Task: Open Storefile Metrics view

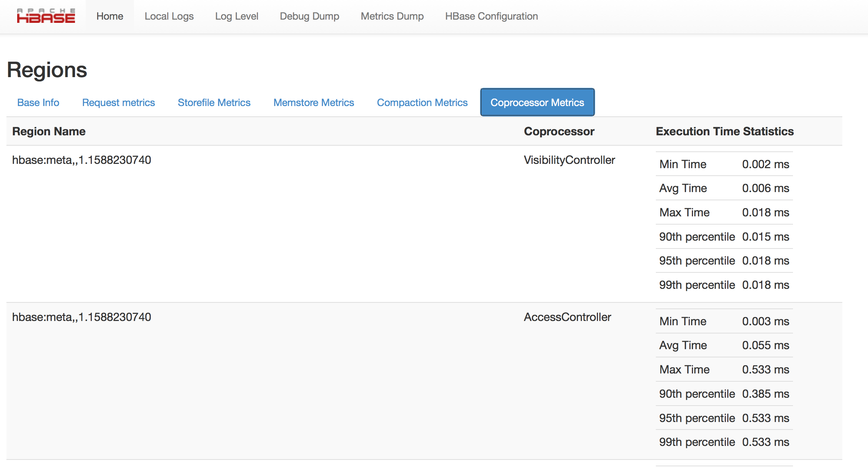Action: tap(214, 102)
